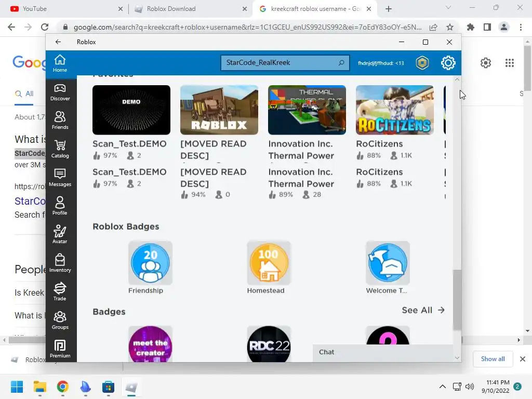532x399 pixels.
Task: Open the Trade sidebar item
Action: (x=60, y=292)
